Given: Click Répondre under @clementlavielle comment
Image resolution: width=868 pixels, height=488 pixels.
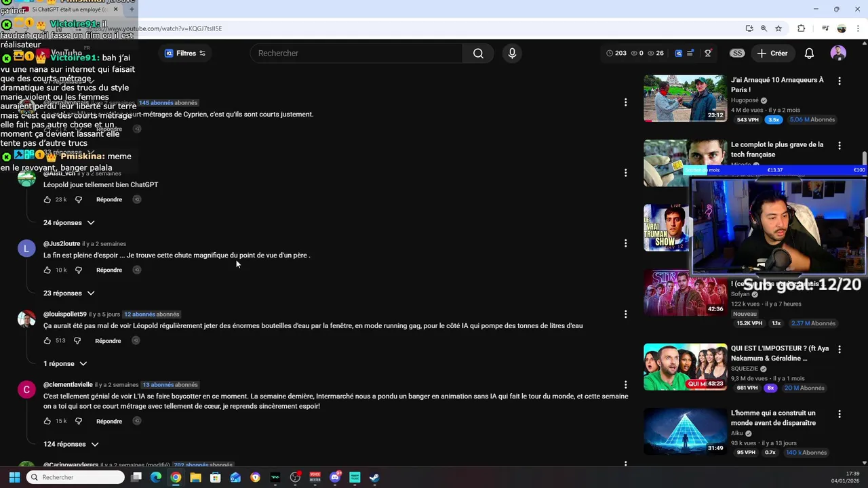Looking at the screenshot, I should (109, 422).
